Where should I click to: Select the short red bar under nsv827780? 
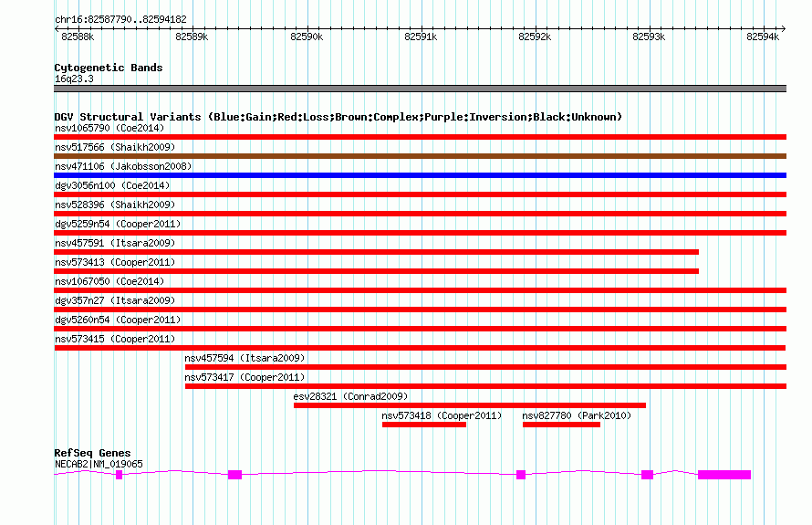pos(561,425)
